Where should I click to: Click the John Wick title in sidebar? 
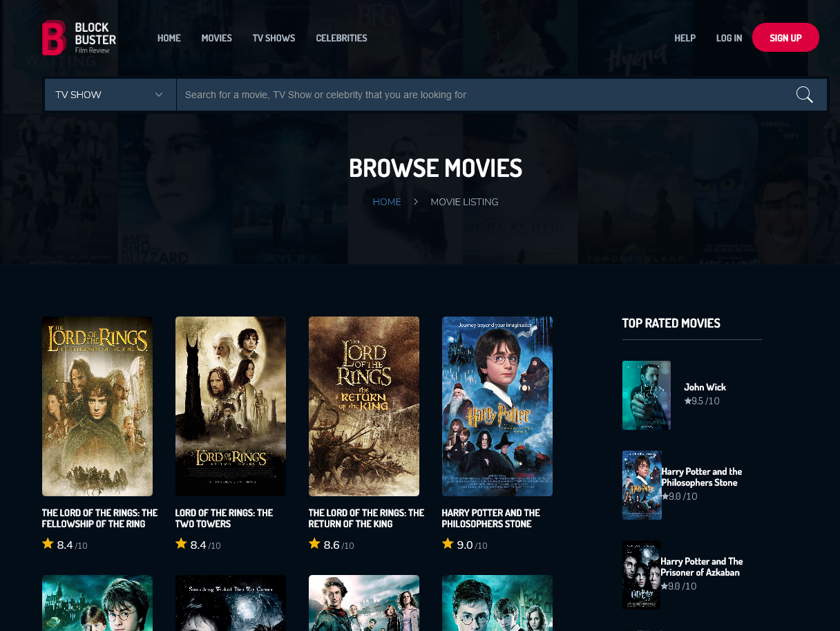coord(705,387)
